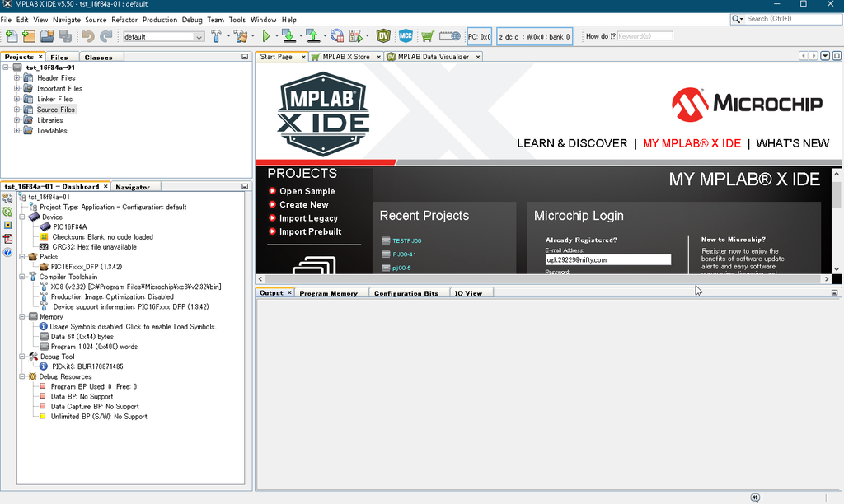Click the Hold in Reset icon
Image resolution: width=844 pixels, height=504 pixels.
337,36
